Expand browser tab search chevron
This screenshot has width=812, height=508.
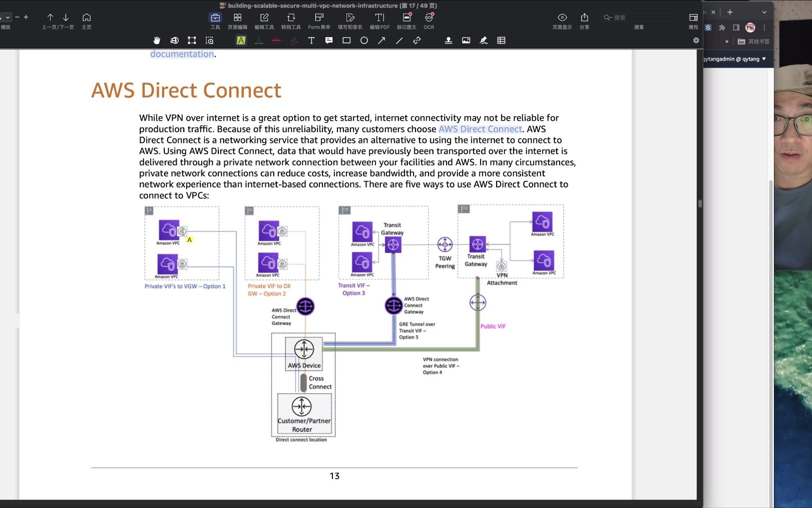(x=764, y=12)
